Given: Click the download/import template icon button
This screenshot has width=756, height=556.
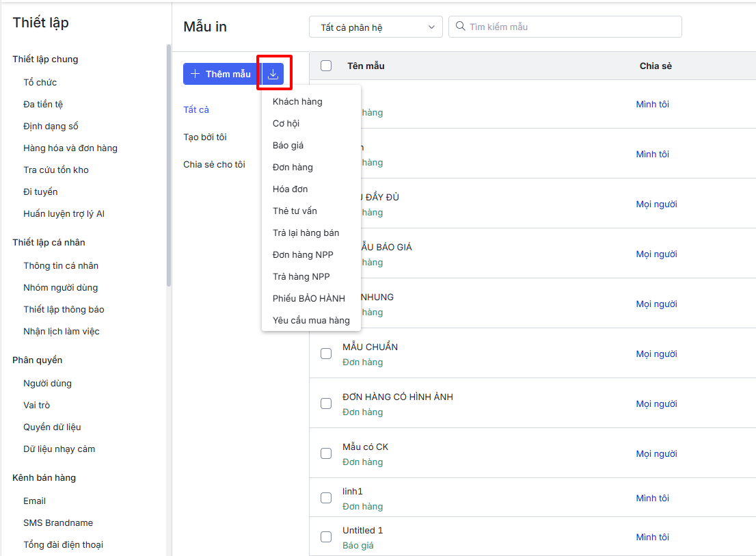Looking at the screenshot, I should pos(273,74).
